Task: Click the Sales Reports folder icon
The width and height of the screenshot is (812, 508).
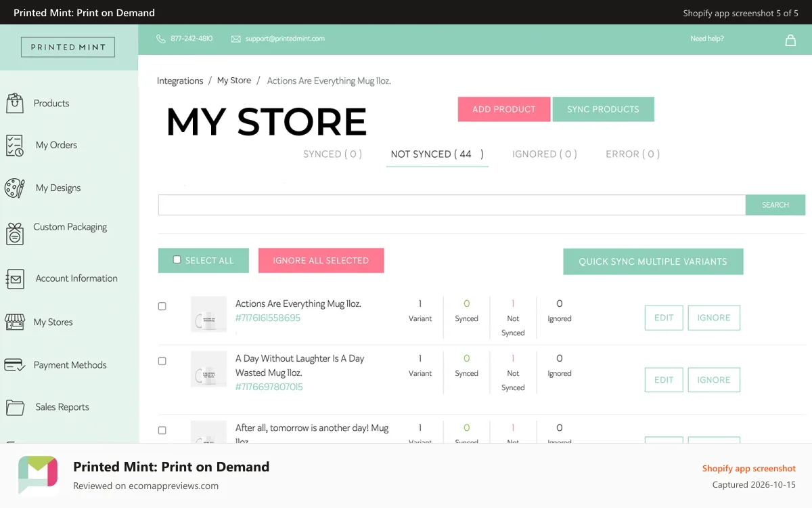Action: [15, 407]
